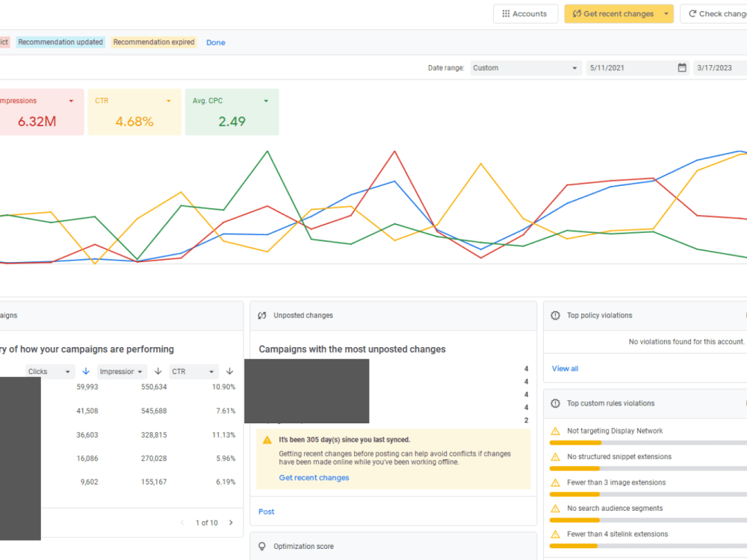The image size is (747, 560).
Task: Click progress bar under No search audience segments
Action: tap(648, 520)
